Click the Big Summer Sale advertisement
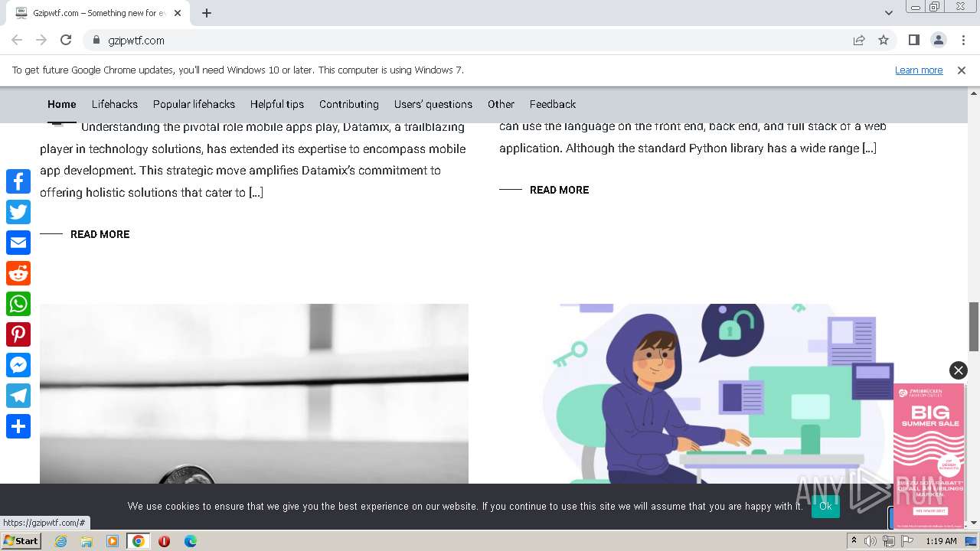 tap(929, 455)
